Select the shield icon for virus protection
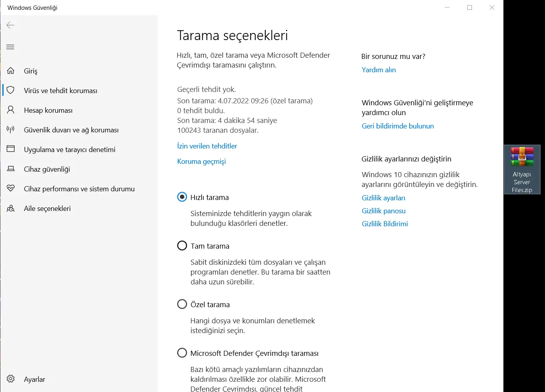 (11, 90)
